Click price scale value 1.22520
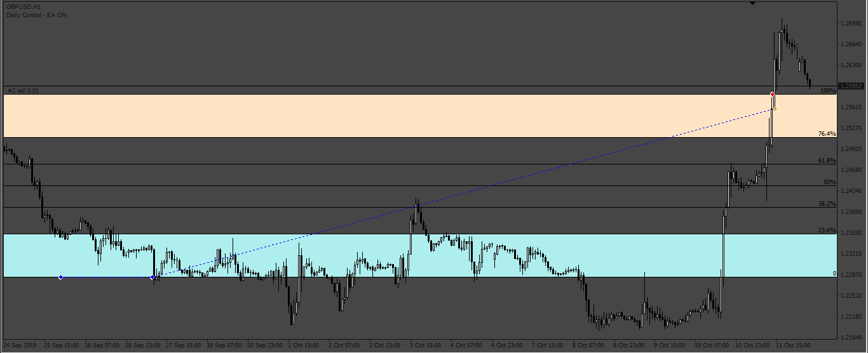Image resolution: width=868 pixels, height=353 pixels. (x=851, y=296)
